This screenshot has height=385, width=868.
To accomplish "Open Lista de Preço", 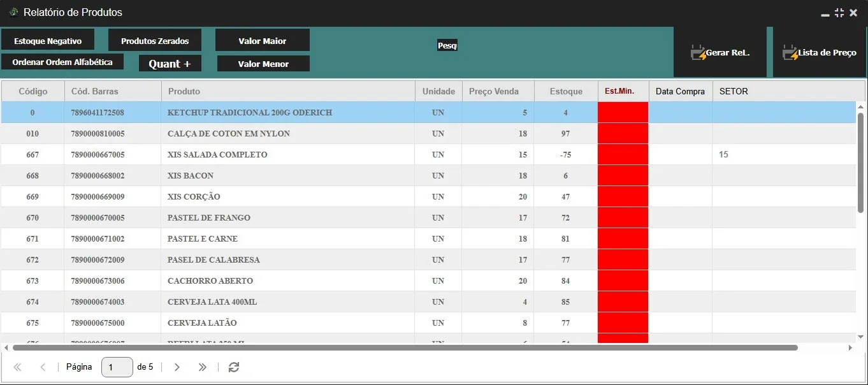I will click(820, 53).
